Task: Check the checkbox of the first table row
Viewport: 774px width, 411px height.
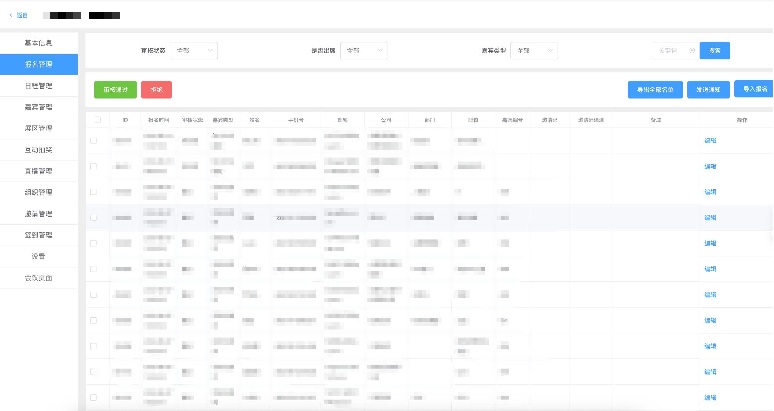Action: pyautogui.click(x=94, y=140)
